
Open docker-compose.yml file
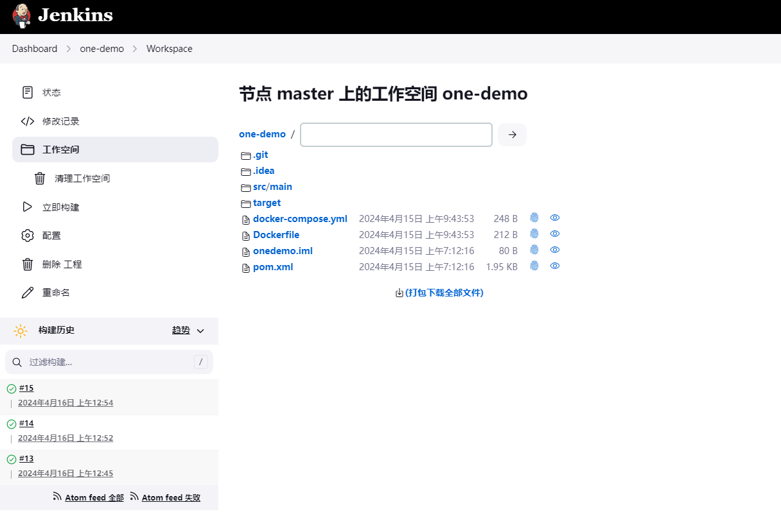[300, 219]
